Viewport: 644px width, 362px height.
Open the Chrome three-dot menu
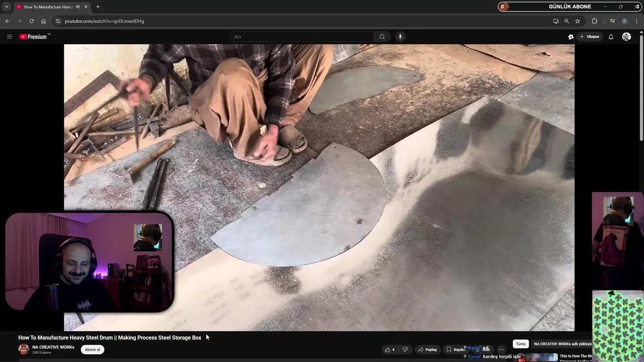[x=637, y=21]
